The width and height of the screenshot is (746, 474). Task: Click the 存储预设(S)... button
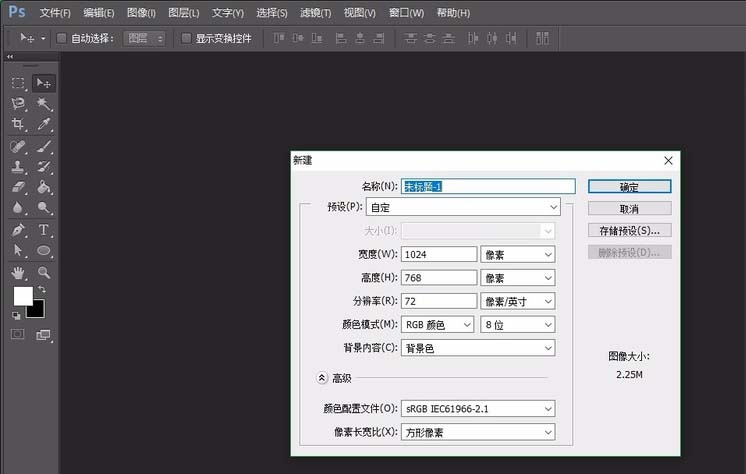point(629,230)
